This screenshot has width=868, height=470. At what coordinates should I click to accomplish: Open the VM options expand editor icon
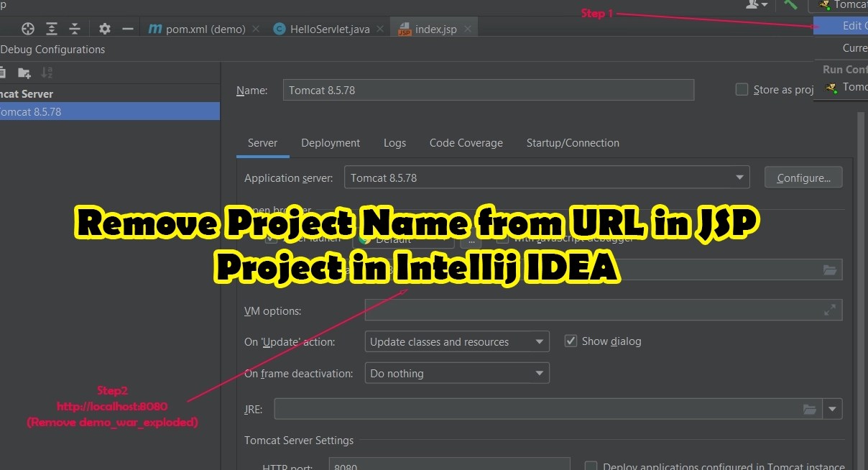tap(830, 310)
